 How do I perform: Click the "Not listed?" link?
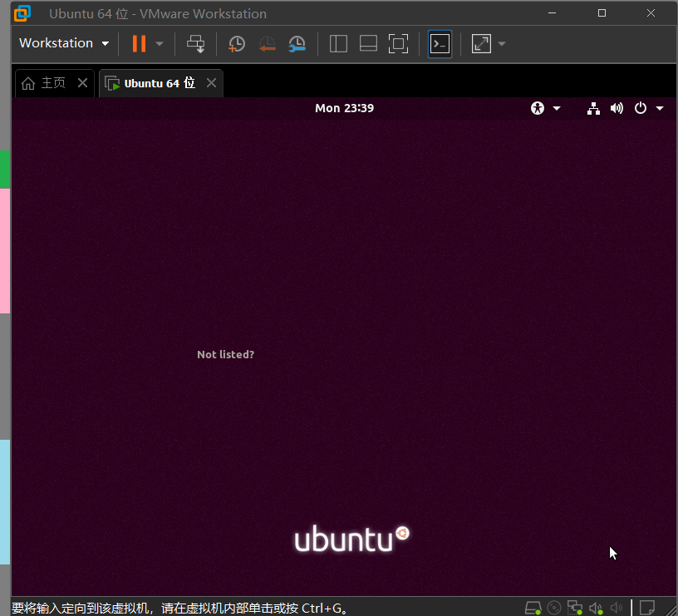pyautogui.click(x=225, y=354)
